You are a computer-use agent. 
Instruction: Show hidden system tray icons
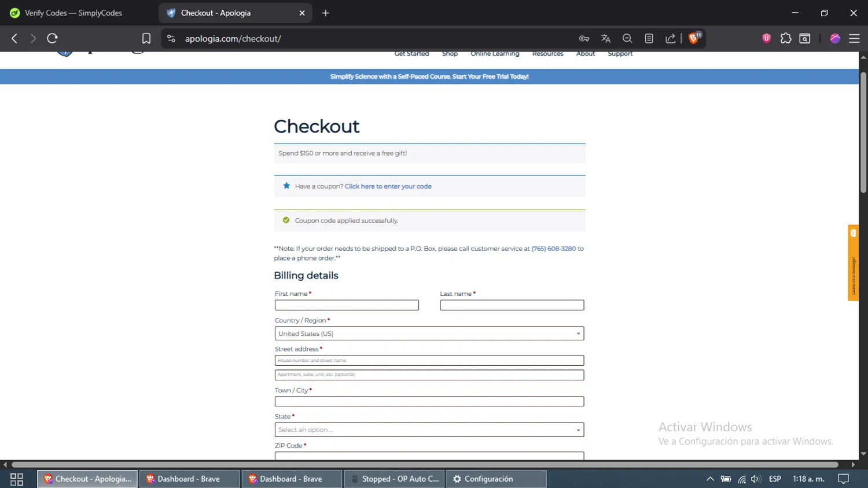click(x=710, y=479)
